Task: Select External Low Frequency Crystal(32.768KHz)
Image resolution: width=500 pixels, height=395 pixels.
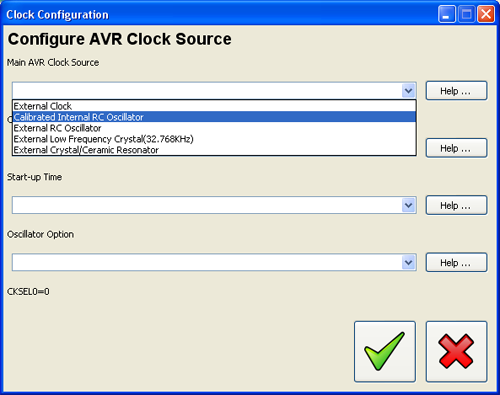Action: (x=214, y=139)
